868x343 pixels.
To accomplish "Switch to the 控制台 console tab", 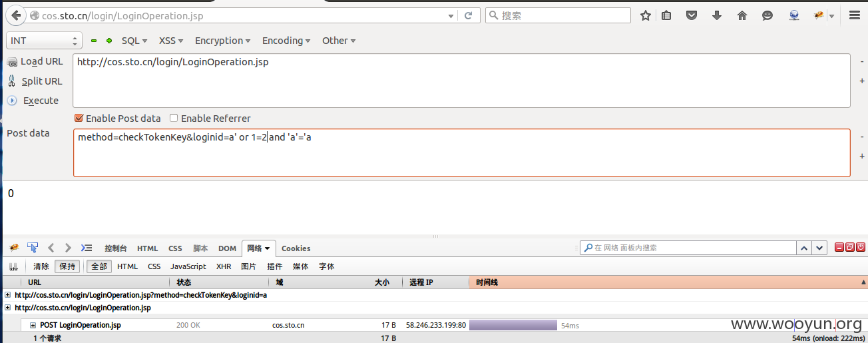I will point(116,248).
